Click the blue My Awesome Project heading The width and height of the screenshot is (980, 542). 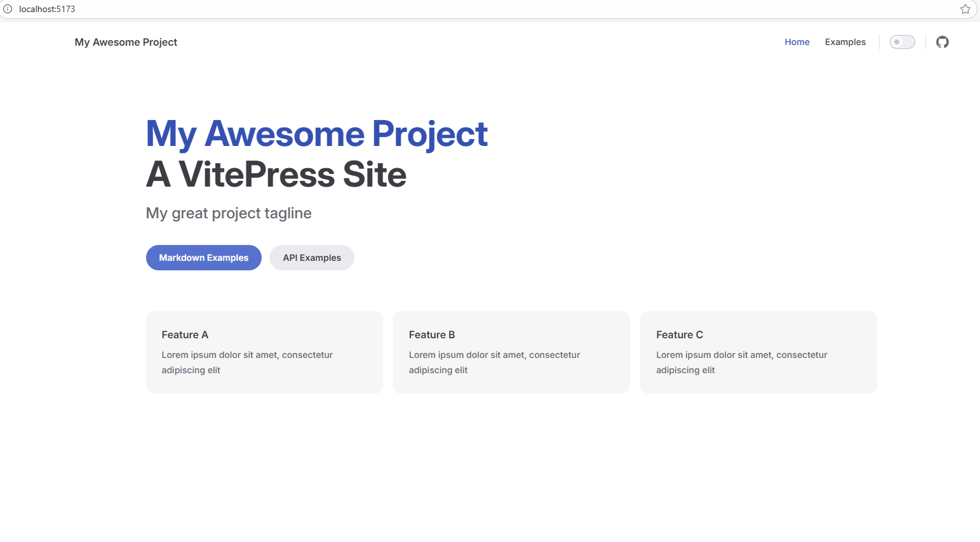point(317,134)
